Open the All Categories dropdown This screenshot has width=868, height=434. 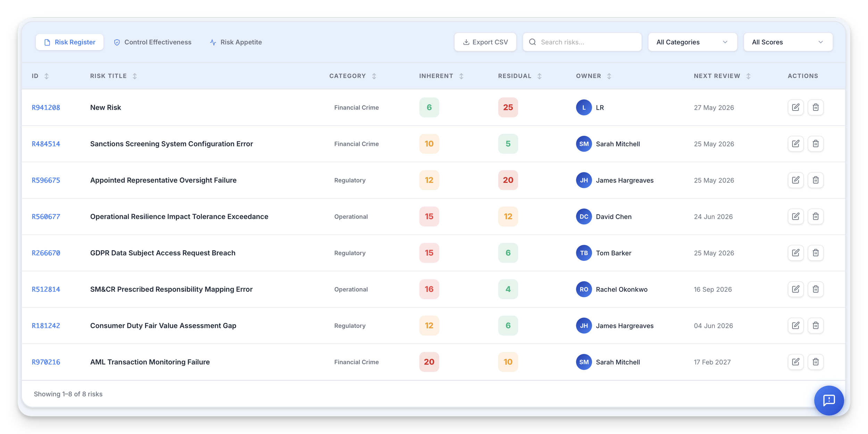click(692, 42)
